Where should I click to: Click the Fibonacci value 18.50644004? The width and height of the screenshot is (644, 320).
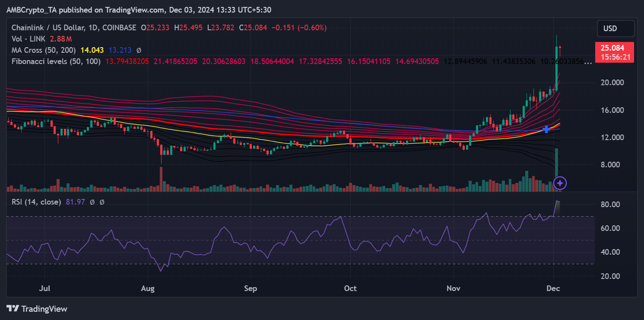pos(272,61)
